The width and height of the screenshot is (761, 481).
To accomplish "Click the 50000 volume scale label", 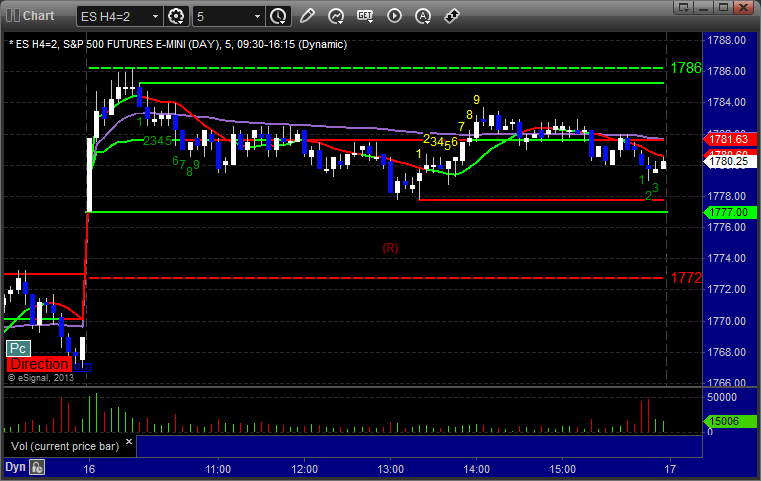I will coord(722,397).
